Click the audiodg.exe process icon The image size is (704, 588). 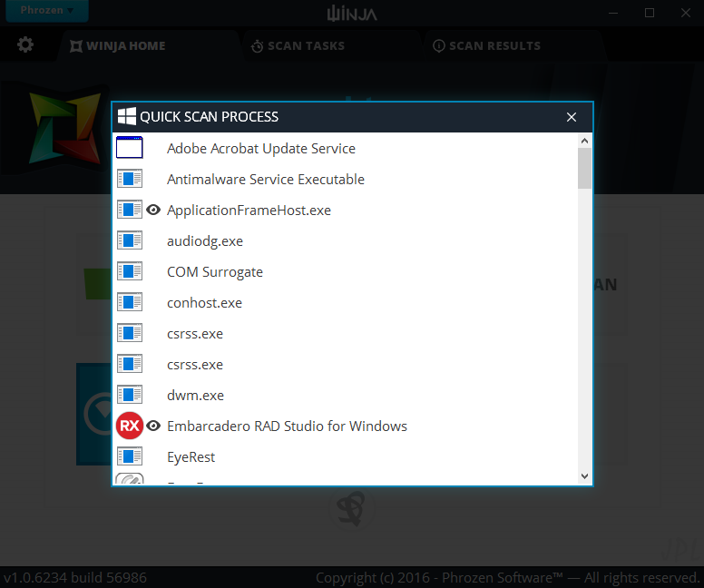pyautogui.click(x=130, y=240)
